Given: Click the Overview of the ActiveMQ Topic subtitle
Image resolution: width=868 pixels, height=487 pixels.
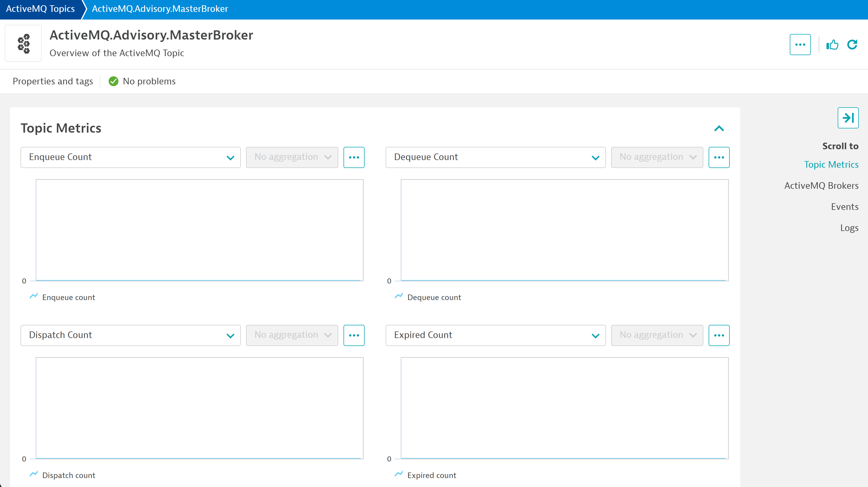Looking at the screenshot, I should click(117, 53).
